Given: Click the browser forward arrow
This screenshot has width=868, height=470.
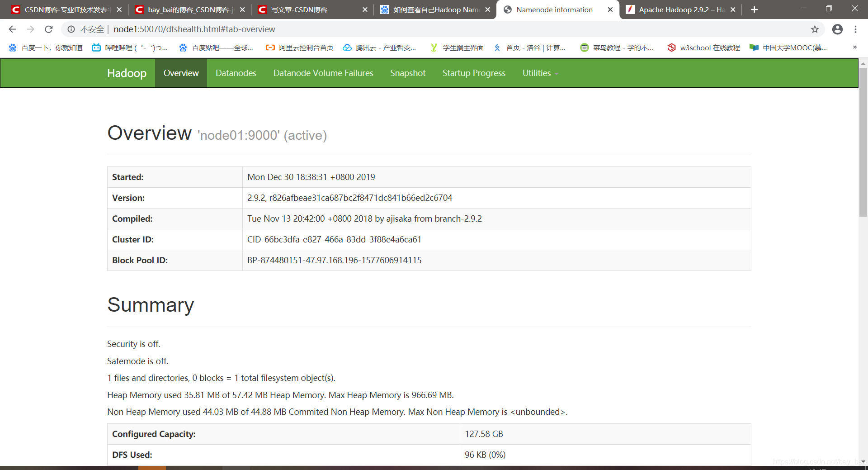Looking at the screenshot, I should point(30,29).
